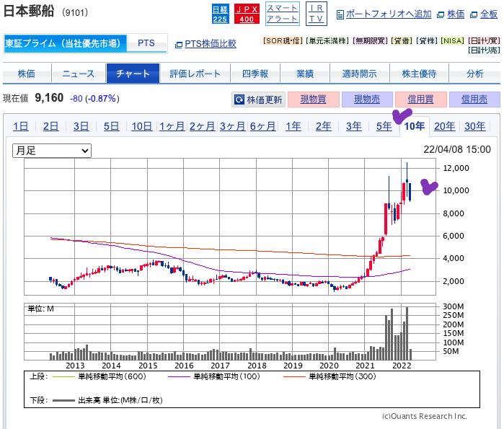Screen dimensions: 504x429
Task: Set chart range to 2年
Action: (323, 126)
